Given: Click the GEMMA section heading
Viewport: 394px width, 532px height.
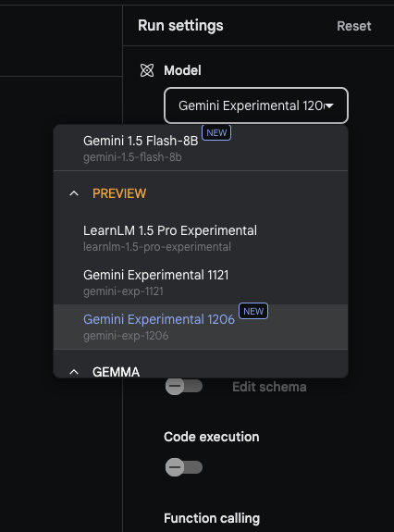Looking at the screenshot, I should (x=116, y=372).
